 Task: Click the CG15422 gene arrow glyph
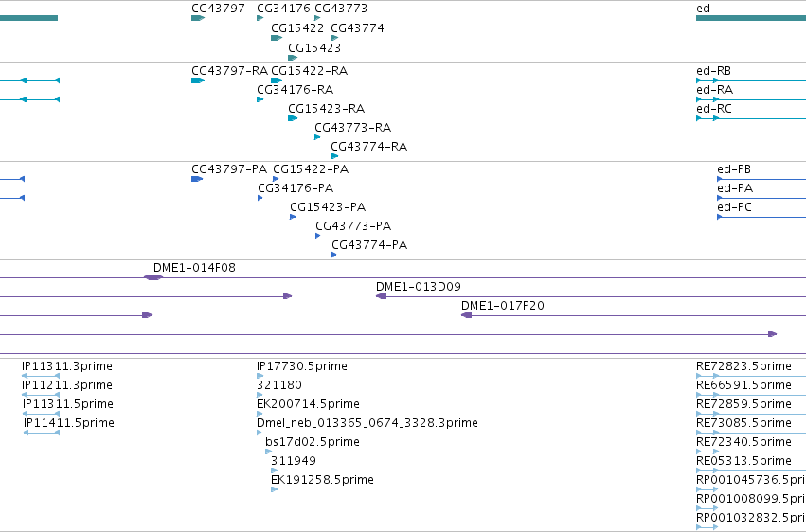tap(277, 38)
